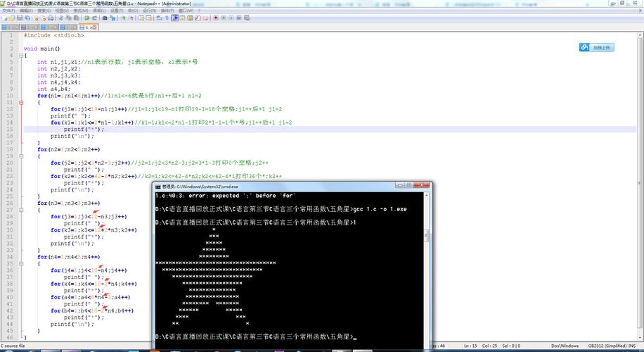Click the Close document toolbar icon

pyautogui.click(x=37, y=18)
